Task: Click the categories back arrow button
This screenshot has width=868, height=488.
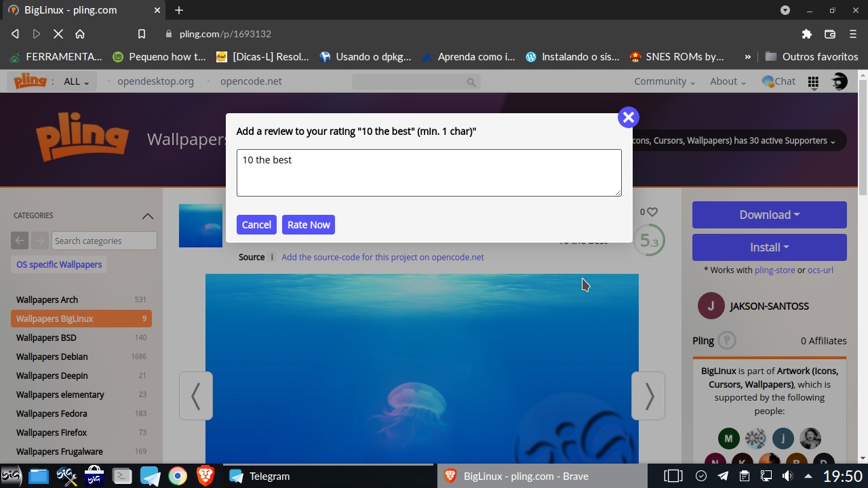Action: point(20,241)
